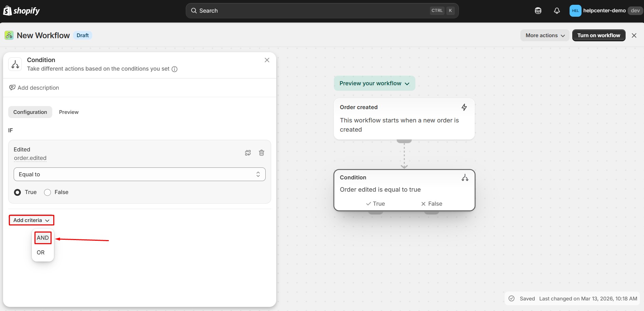Click the branch icon on Condition node

click(x=465, y=178)
